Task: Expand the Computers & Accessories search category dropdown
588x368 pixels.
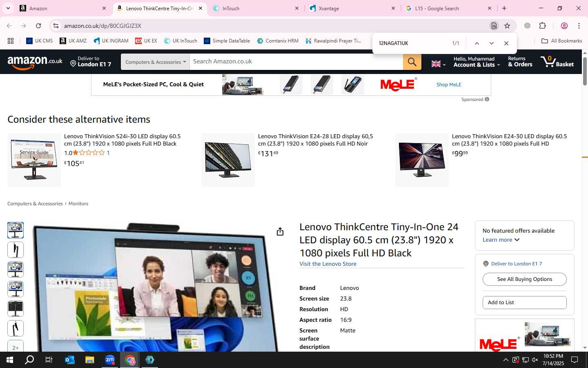Action: (156, 62)
